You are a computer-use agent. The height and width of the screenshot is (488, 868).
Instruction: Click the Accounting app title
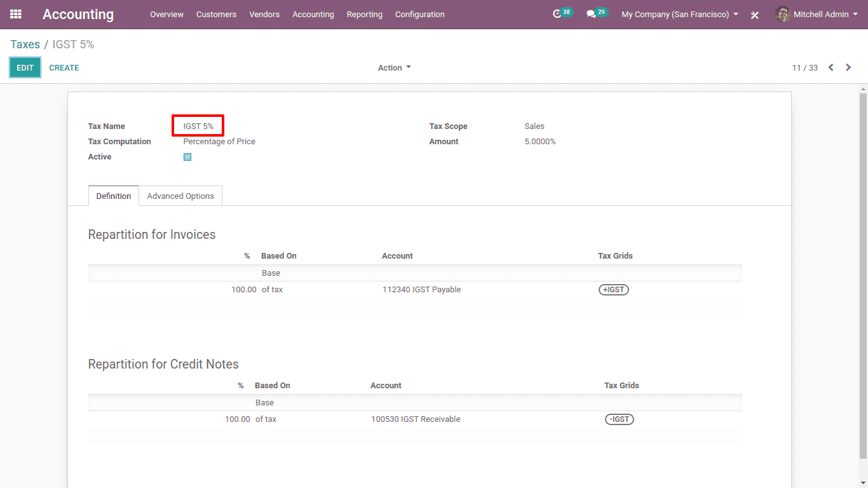point(78,14)
